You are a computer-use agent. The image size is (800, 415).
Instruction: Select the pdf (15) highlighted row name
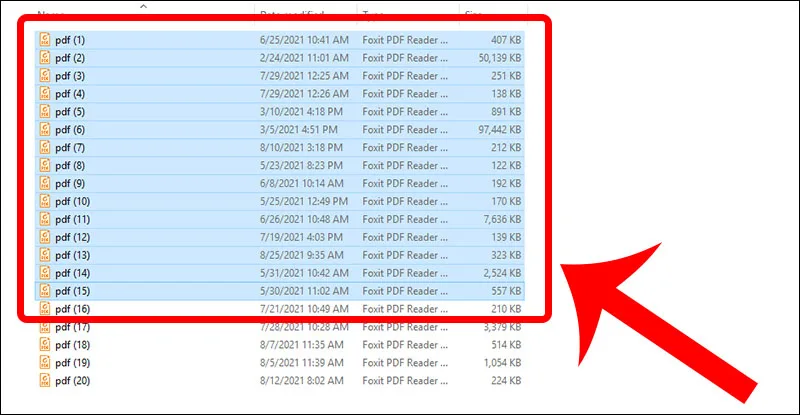pyautogui.click(x=72, y=291)
